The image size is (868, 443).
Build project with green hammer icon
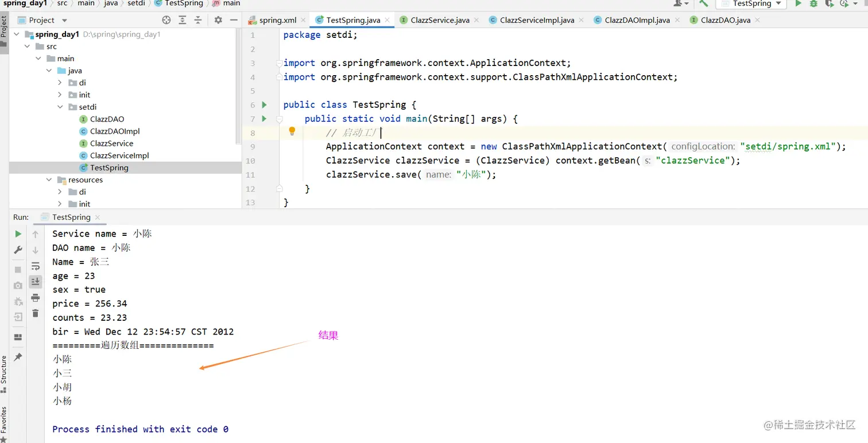click(704, 3)
